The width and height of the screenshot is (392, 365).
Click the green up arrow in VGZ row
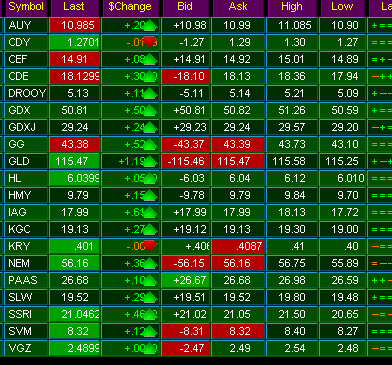pos(150,348)
